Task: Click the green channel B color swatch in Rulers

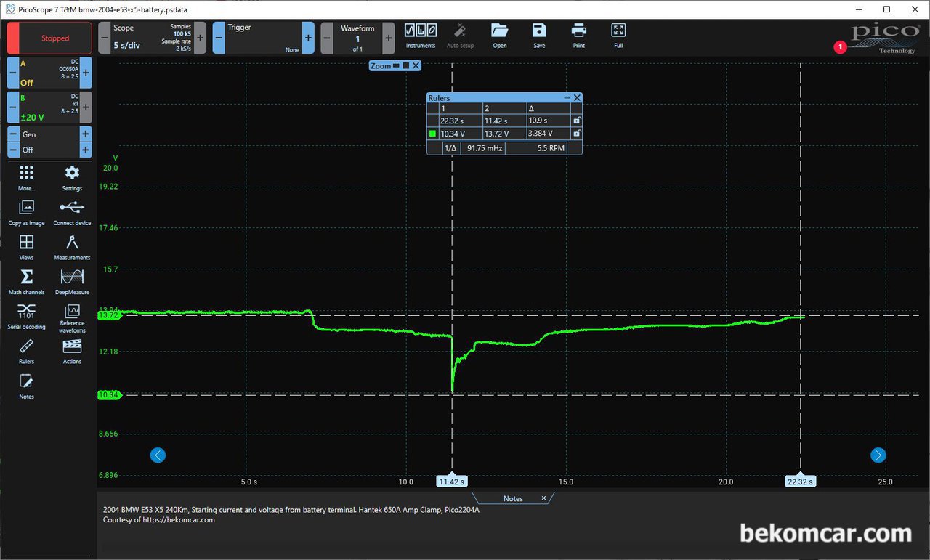Action: tap(432, 134)
